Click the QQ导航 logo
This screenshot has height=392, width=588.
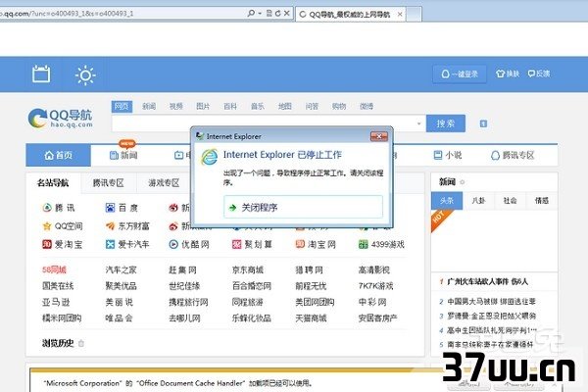[60, 118]
